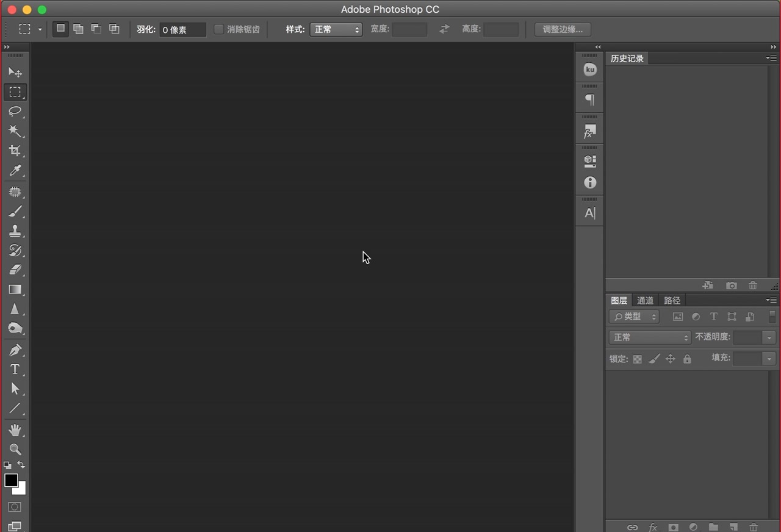Choose Subtract from Selection mode
781x532 pixels.
click(x=96, y=29)
